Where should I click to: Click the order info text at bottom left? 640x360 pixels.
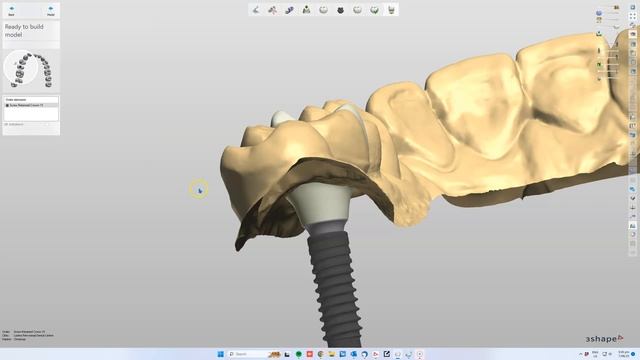coord(28,336)
